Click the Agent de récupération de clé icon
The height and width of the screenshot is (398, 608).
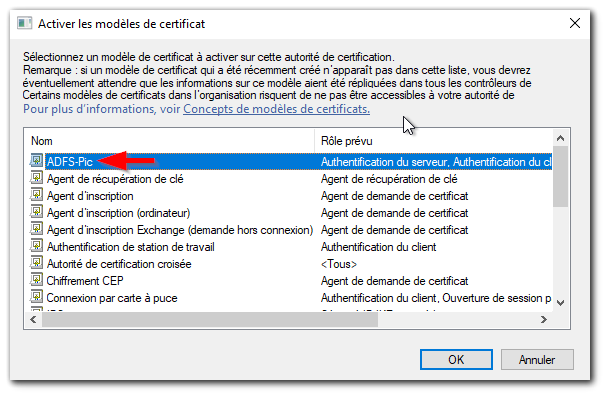tap(36, 178)
